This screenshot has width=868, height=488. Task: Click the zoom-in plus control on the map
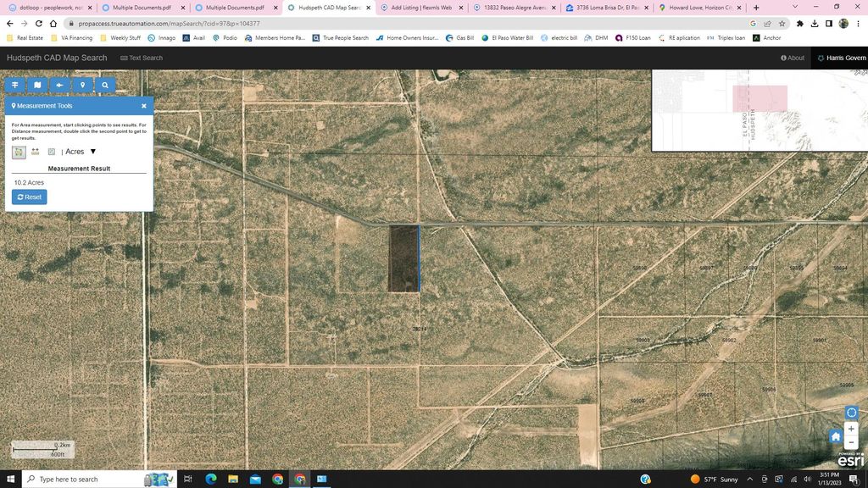point(851,428)
